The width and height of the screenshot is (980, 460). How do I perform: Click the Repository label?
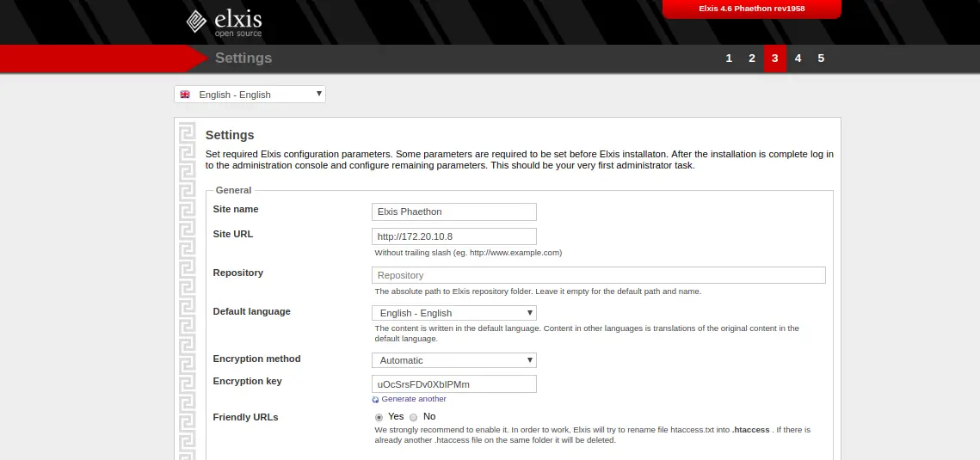point(238,273)
